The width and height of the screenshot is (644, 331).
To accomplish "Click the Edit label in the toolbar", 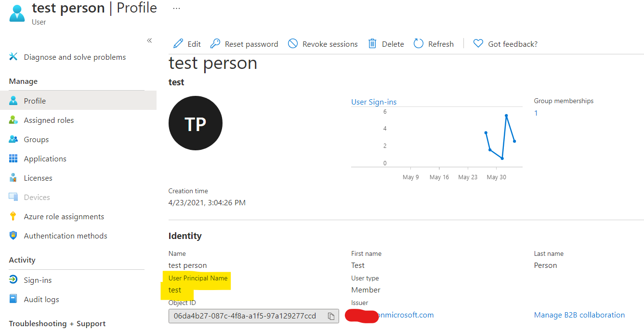I will 194,44.
